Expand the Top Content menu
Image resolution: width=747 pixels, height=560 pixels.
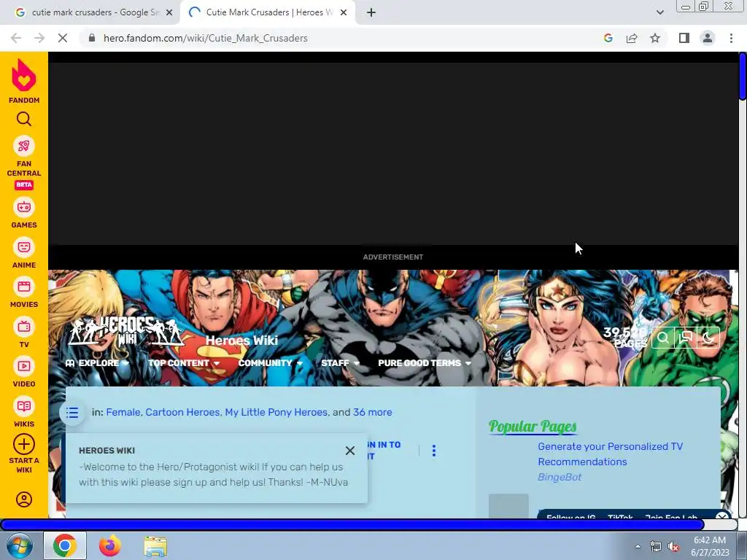click(x=184, y=363)
